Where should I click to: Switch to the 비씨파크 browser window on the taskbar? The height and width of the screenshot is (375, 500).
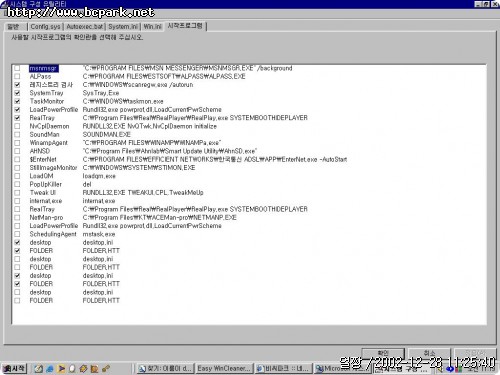[x=283, y=368]
